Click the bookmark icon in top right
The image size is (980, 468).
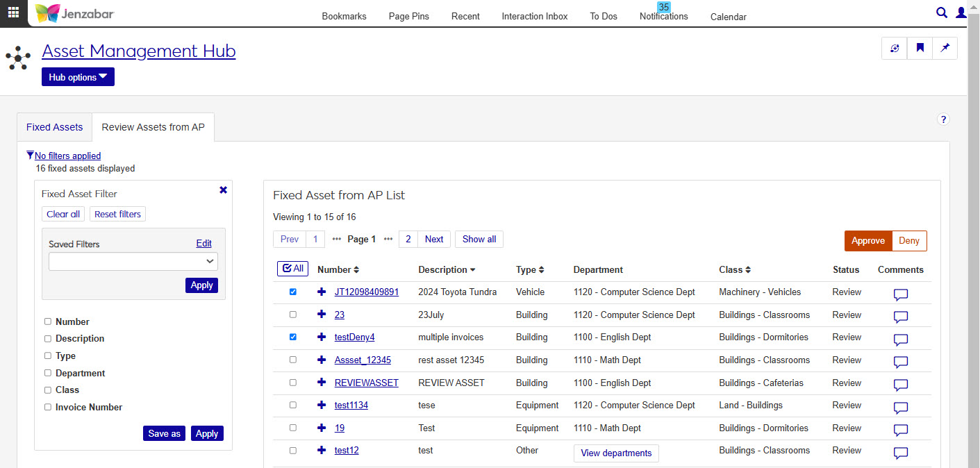point(920,48)
